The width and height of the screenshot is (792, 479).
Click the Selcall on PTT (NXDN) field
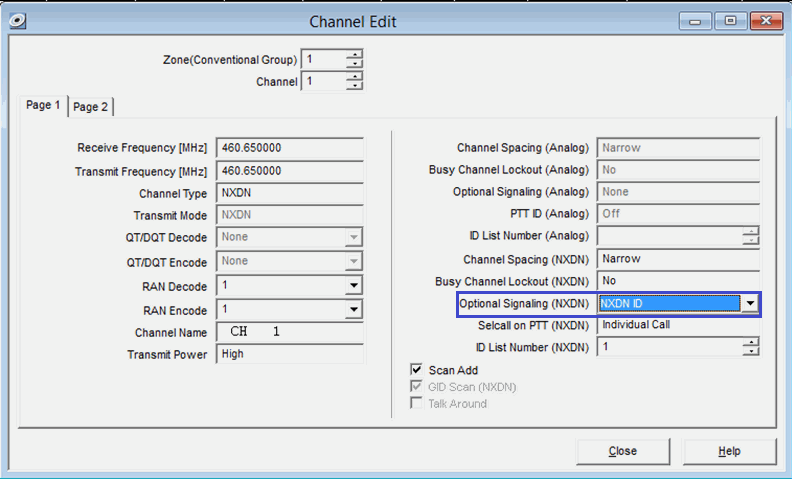(678, 325)
